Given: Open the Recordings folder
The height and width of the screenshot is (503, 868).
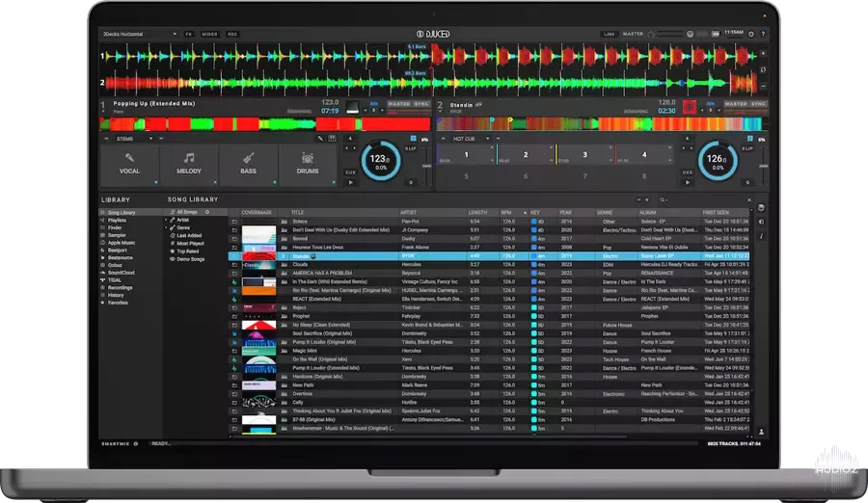Looking at the screenshot, I should coord(121,288).
